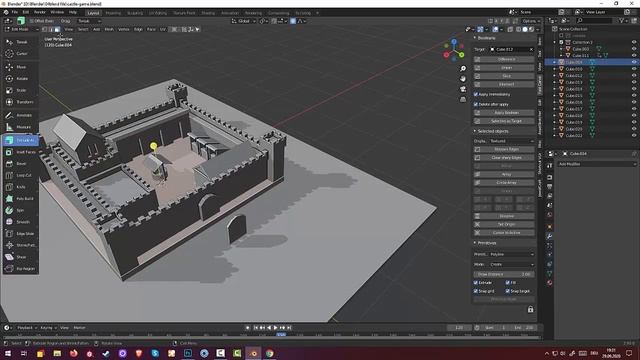Click the lock icon below Primitives panel

point(530,309)
